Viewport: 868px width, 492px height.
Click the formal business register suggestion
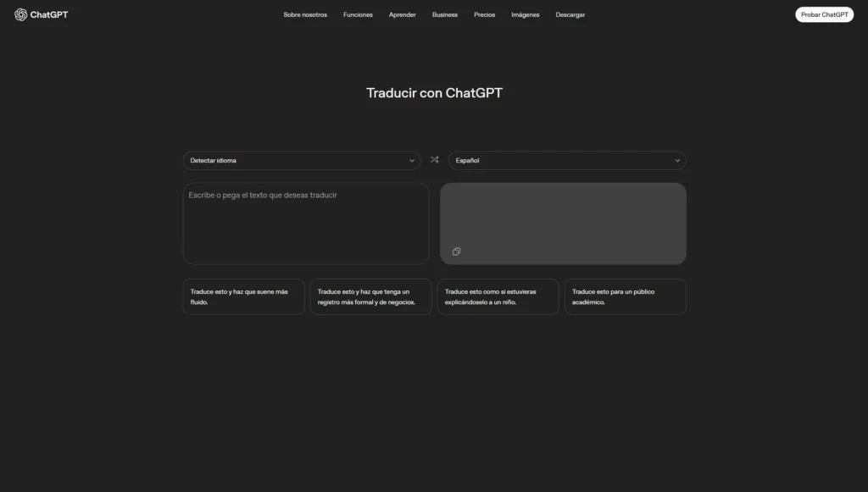[x=370, y=296]
